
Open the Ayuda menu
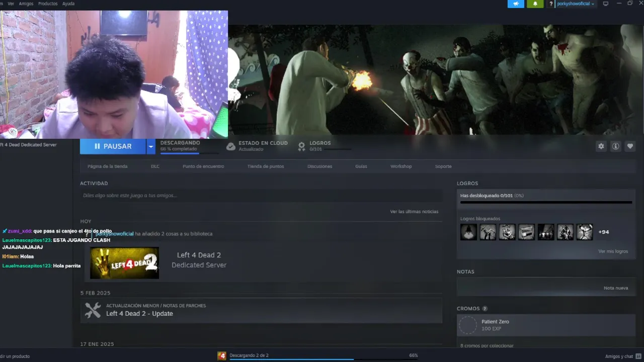[68, 4]
